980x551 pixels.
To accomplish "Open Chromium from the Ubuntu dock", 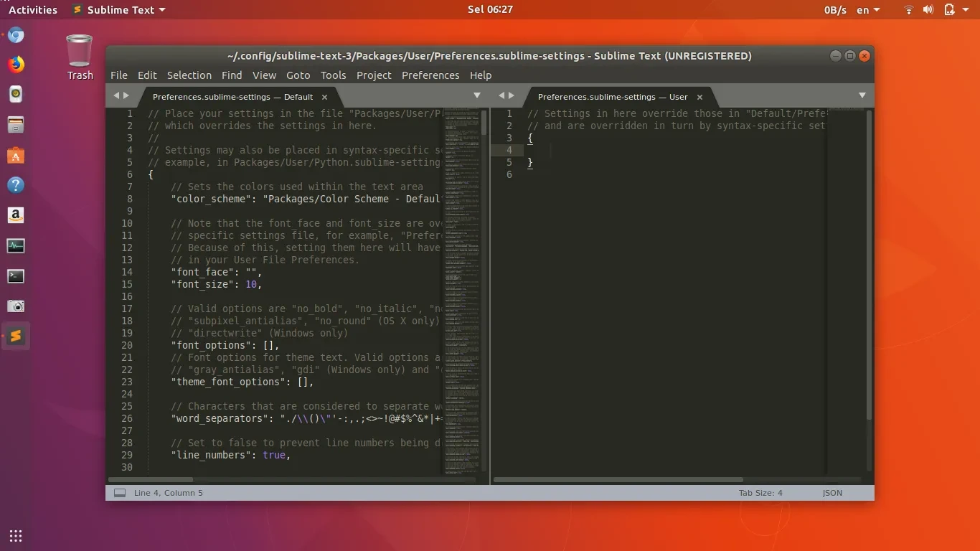I will click(x=16, y=34).
